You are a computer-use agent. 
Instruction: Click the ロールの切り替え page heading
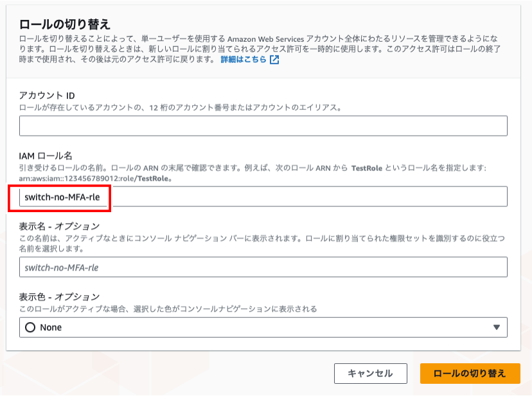point(65,24)
